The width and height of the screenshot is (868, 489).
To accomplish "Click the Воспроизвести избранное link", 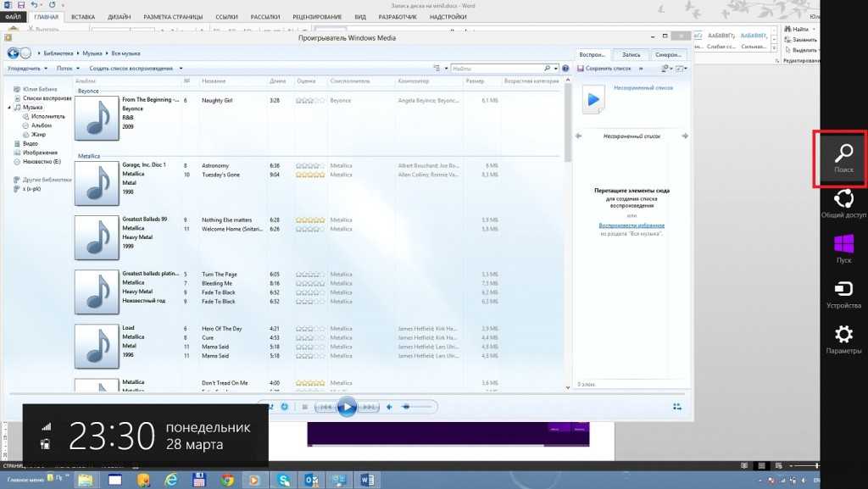I will [632, 225].
